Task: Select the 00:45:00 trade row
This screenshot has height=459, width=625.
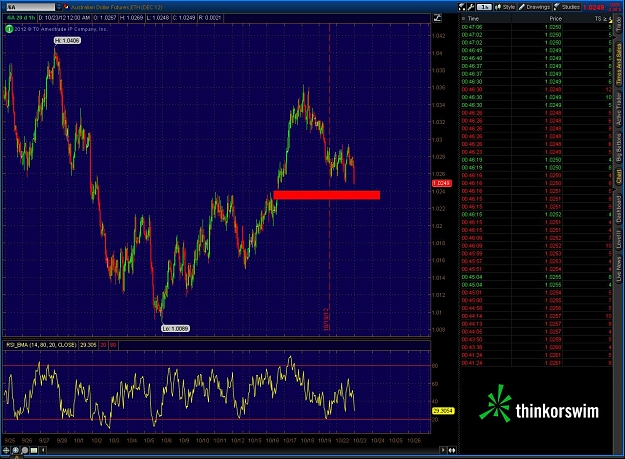Action: [537, 300]
